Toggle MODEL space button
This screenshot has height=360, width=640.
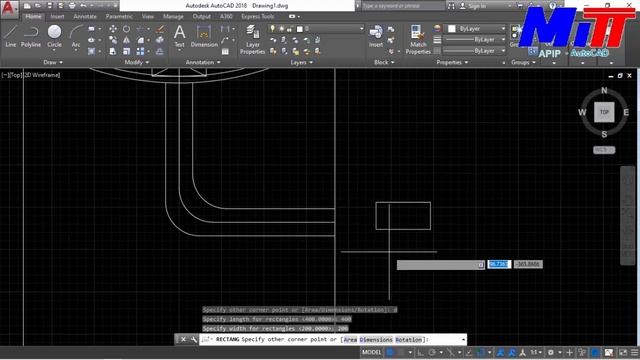[371, 352]
